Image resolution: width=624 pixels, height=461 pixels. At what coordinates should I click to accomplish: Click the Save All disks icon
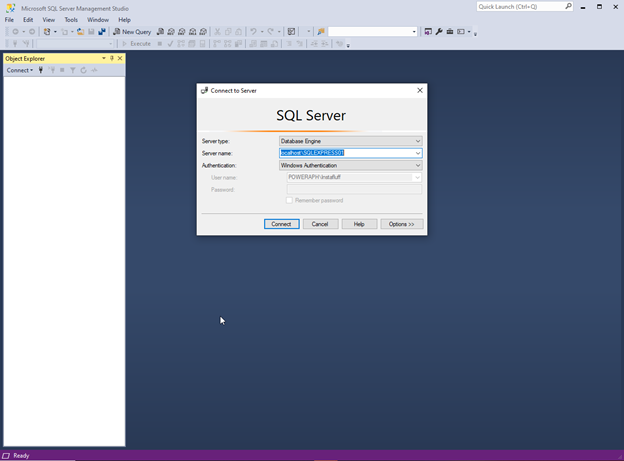click(102, 32)
